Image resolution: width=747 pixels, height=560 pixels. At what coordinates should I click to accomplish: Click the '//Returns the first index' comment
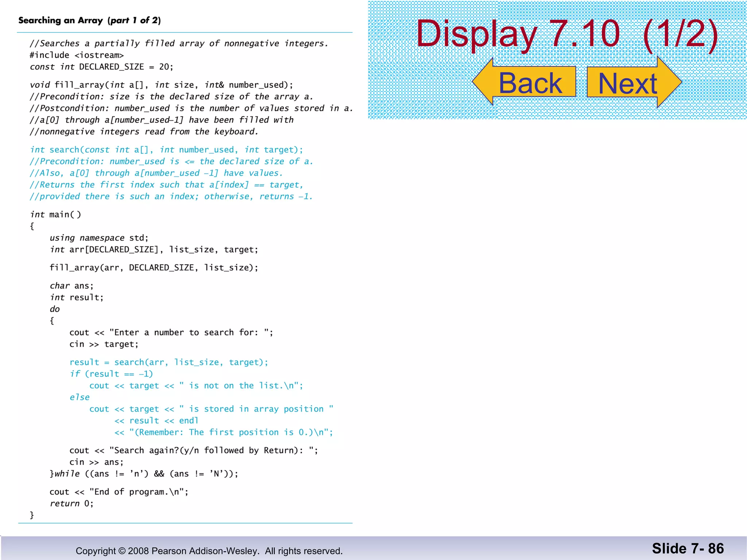tap(167, 185)
